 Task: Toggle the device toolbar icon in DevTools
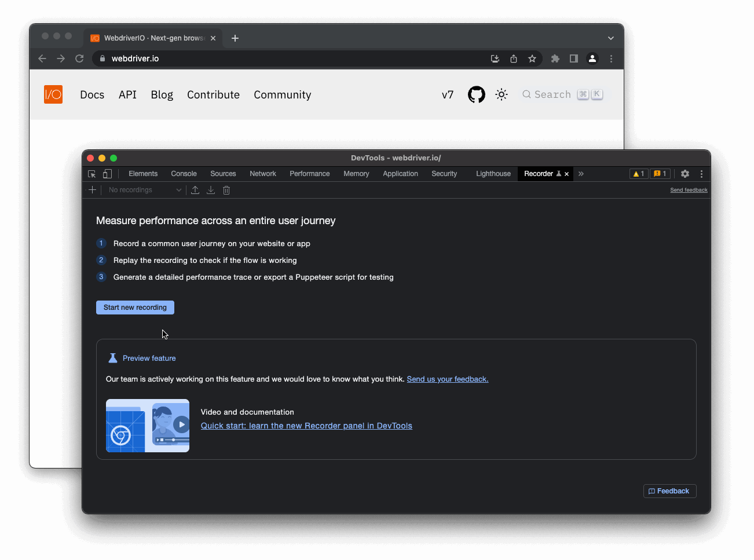pyautogui.click(x=107, y=174)
